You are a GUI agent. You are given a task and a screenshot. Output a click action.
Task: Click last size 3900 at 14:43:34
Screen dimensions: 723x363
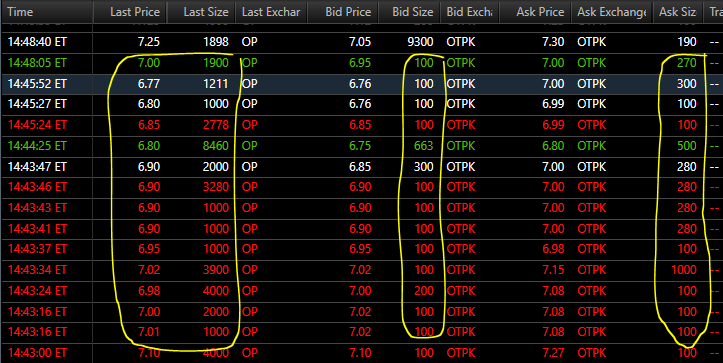click(216, 270)
